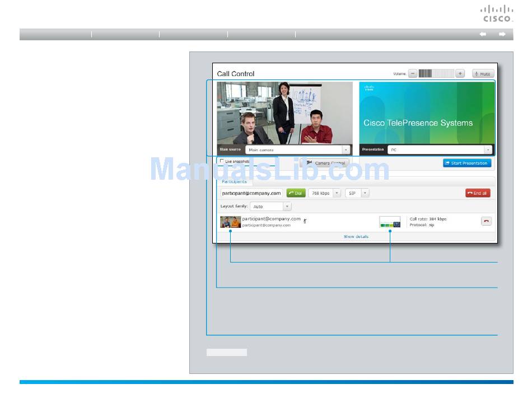Click the Call rate: 384 kbps text

428,219
